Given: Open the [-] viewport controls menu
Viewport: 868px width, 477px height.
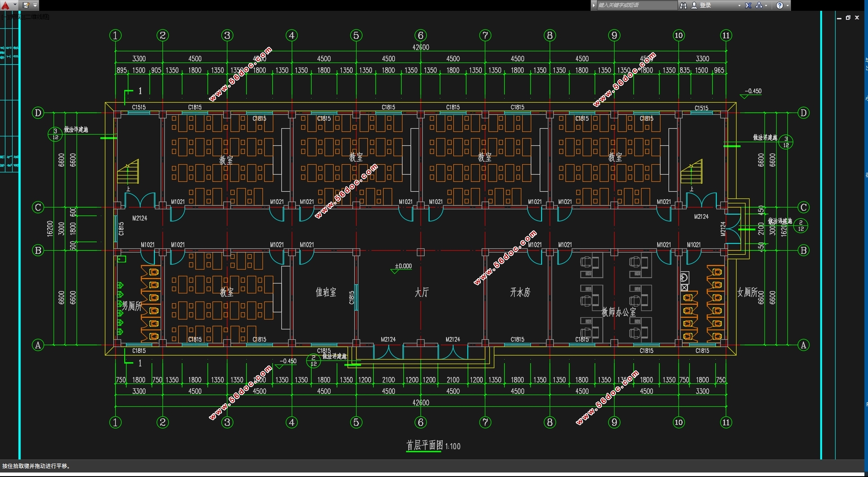Looking at the screenshot, I should (x=4, y=17).
